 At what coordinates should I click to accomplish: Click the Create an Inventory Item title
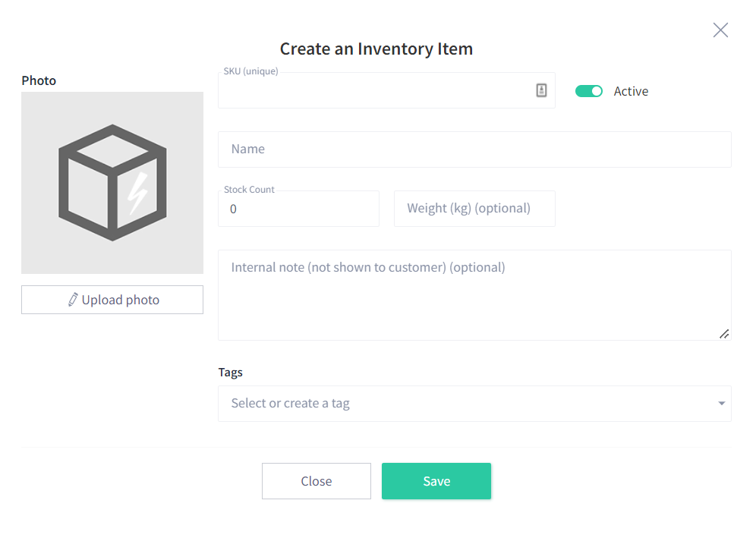click(x=376, y=49)
